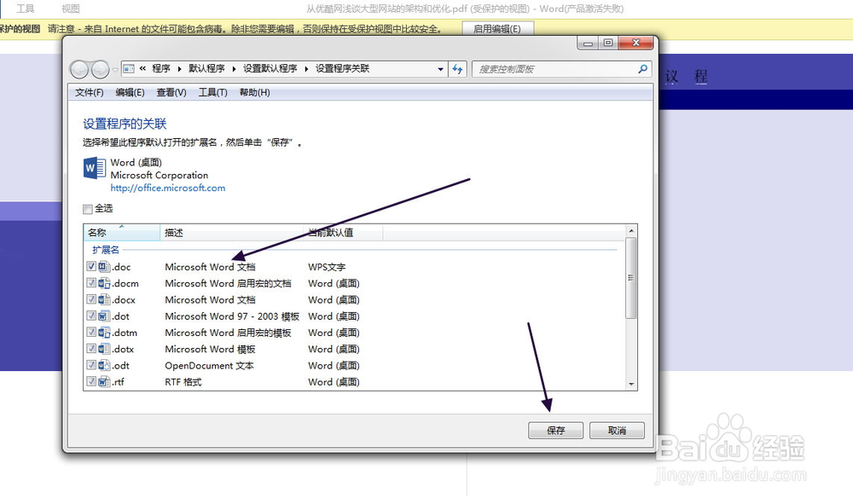This screenshot has width=853, height=504.
Task: Sort by the 名称 column header
Action: pyautogui.click(x=122, y=233)
